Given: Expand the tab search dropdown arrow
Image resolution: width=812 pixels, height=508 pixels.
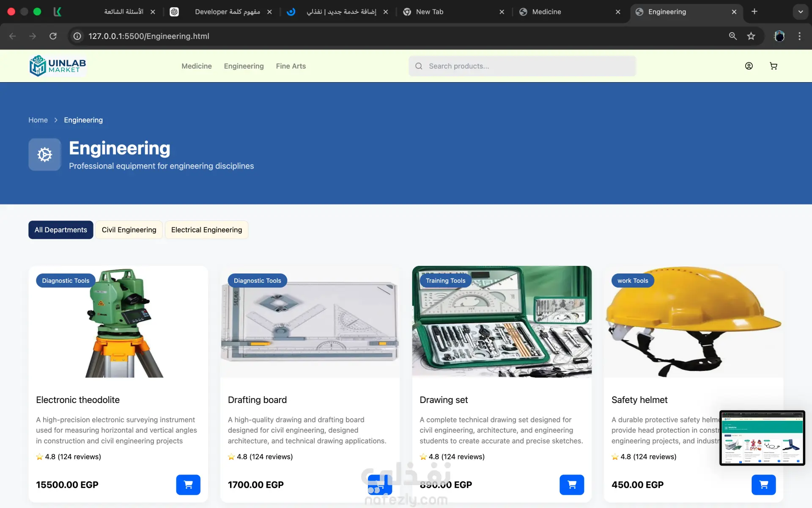Looking at the screenshot, I should 800,12.
